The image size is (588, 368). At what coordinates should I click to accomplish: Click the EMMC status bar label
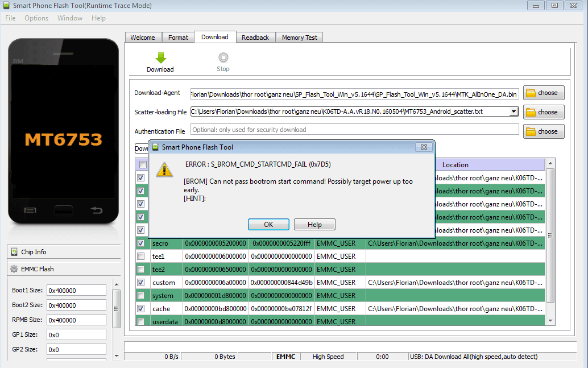click(x=285, y=357)
